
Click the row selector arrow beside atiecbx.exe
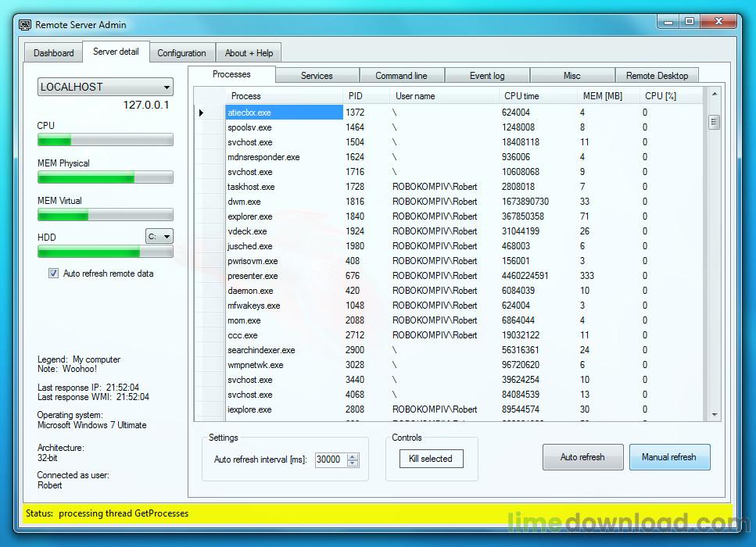click(201, 113)
